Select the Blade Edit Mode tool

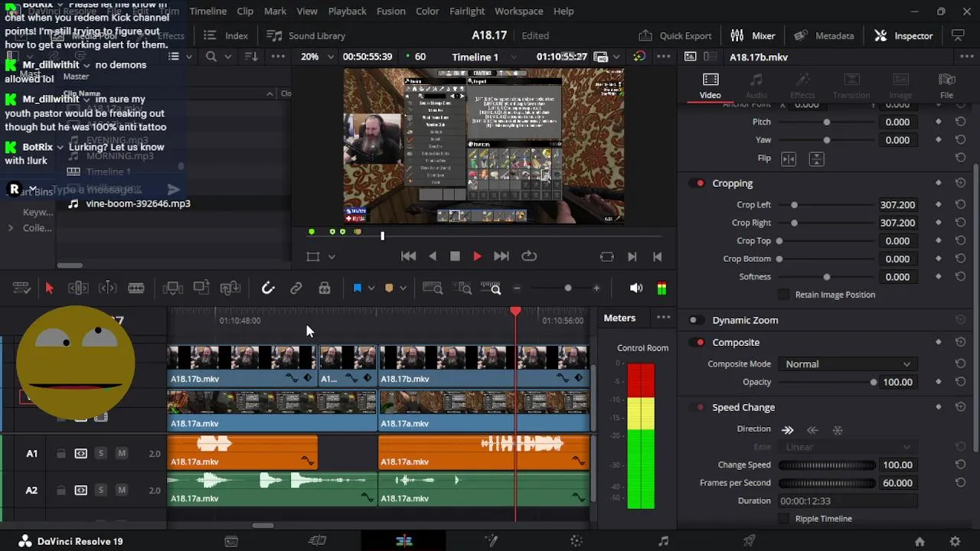coord(136,289)
